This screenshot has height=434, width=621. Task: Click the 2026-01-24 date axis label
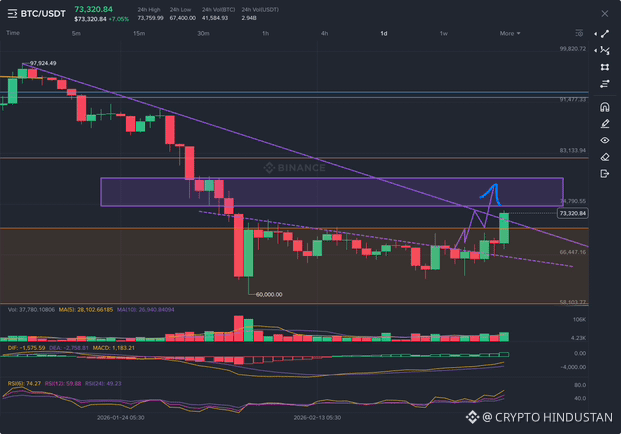[120, 417]
